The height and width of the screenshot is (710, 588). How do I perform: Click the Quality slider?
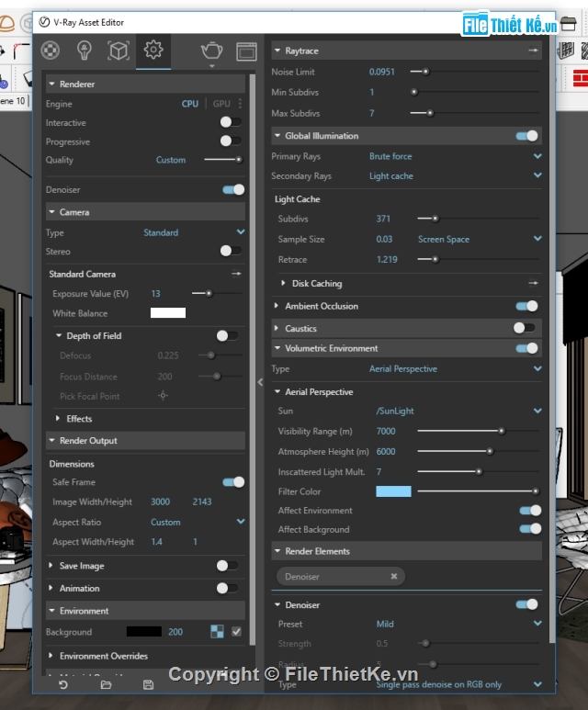(x=223, y=160)
